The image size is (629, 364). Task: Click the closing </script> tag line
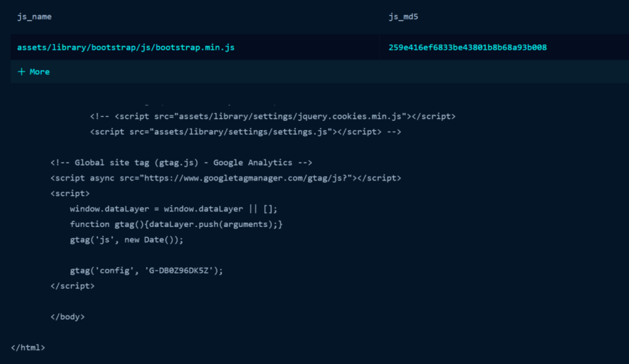coord(72,286)
